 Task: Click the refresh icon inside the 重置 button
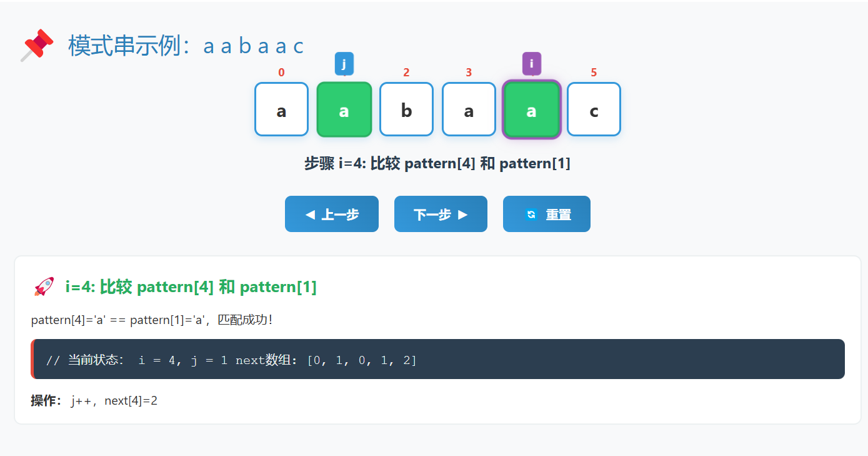(531, 213)
